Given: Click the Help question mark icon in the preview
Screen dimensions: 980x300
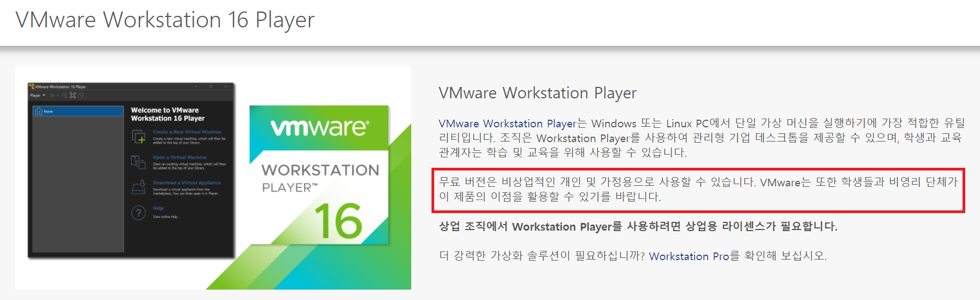Looking at the screenshot, I should (x=138, y=213).
